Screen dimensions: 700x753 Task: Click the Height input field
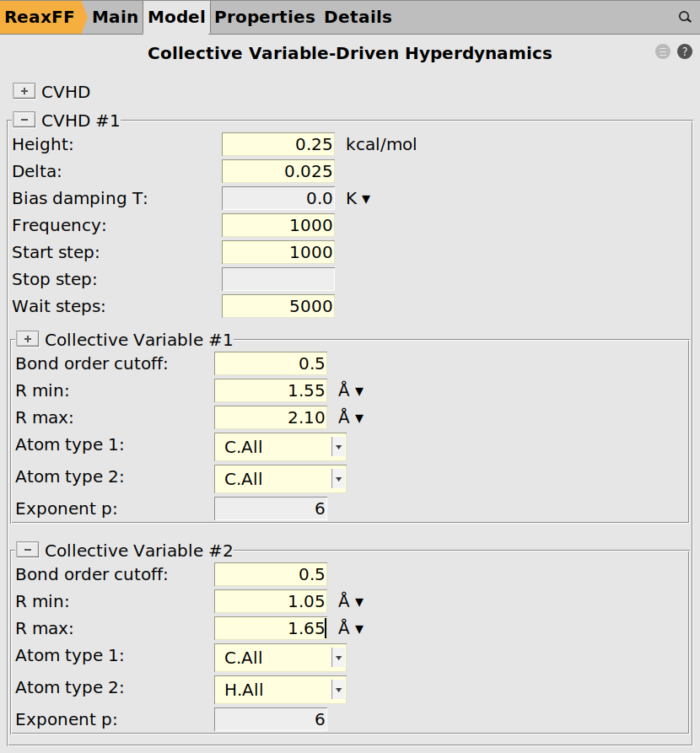[277, 144]
